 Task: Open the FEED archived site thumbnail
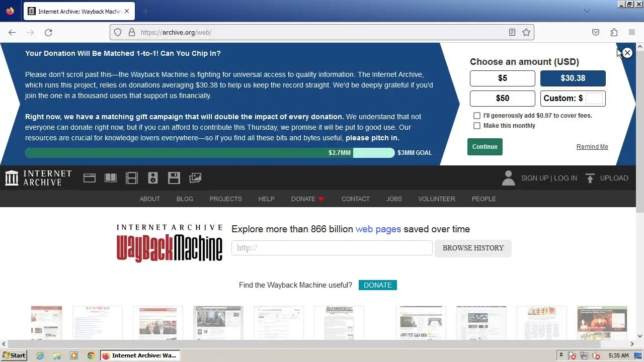tap(542, 323)
